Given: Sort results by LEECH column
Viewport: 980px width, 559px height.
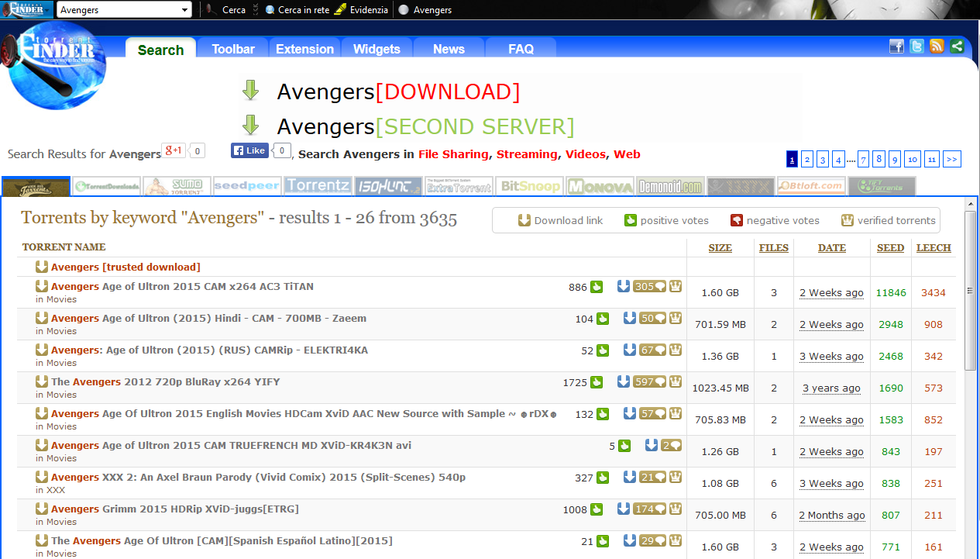Looking at the screenshot, I should pyautogui.click(x=934, y=247).
